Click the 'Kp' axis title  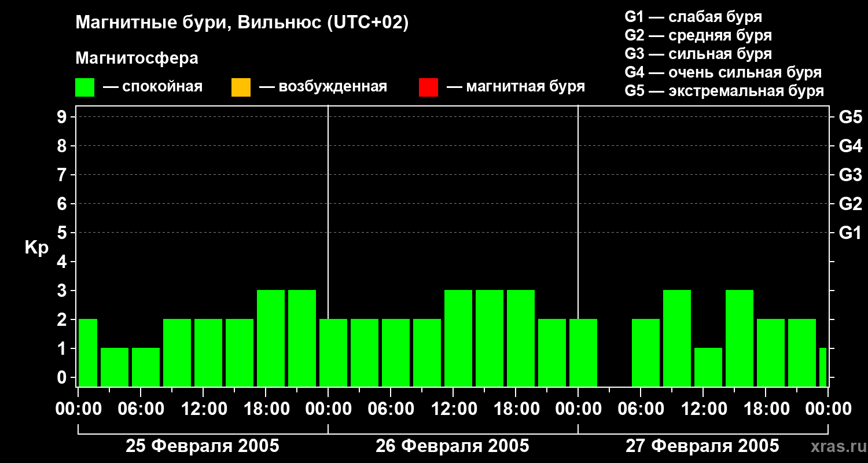tap(36, 248)
